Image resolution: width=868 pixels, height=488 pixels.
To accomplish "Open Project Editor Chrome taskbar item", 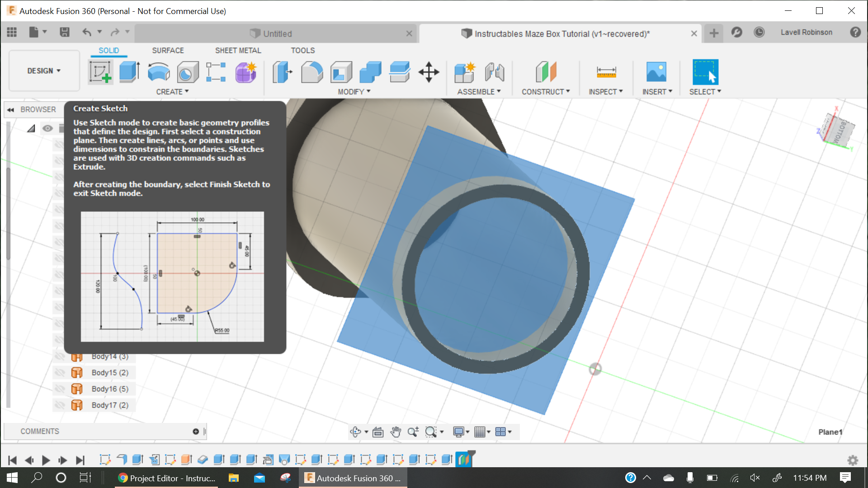I will coord(166,478).
